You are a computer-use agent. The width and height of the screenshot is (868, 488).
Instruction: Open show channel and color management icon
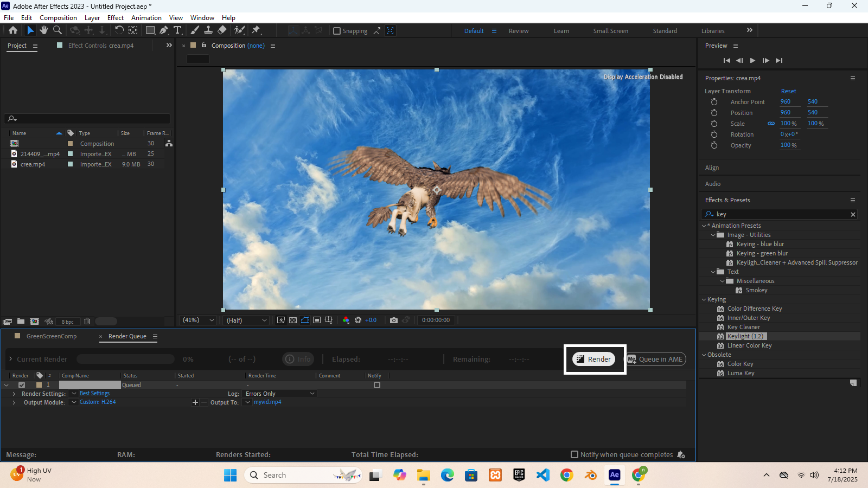pyautogui.click(x=346, y=320)
